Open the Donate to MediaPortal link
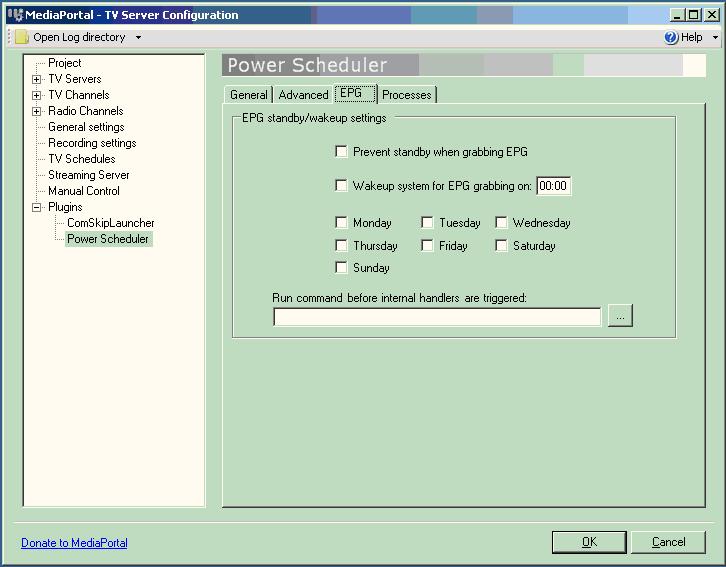This screenshot has height=567, width=726. 74,543
